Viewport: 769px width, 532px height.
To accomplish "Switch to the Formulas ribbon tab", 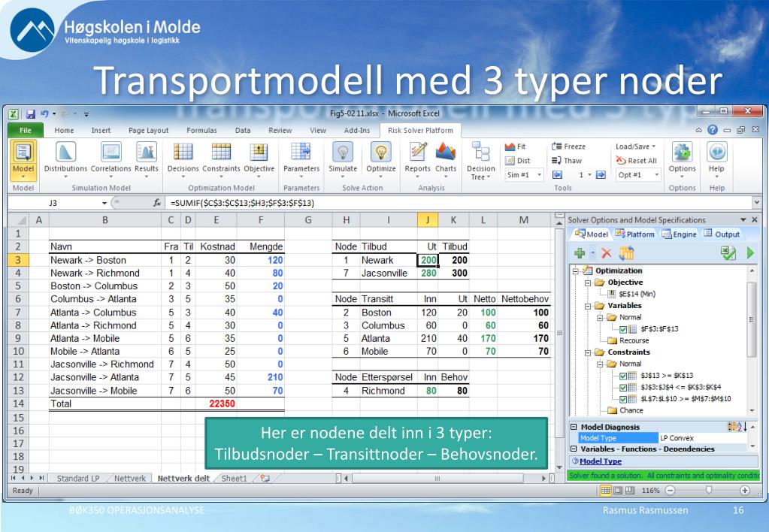I will click(201, 131).
